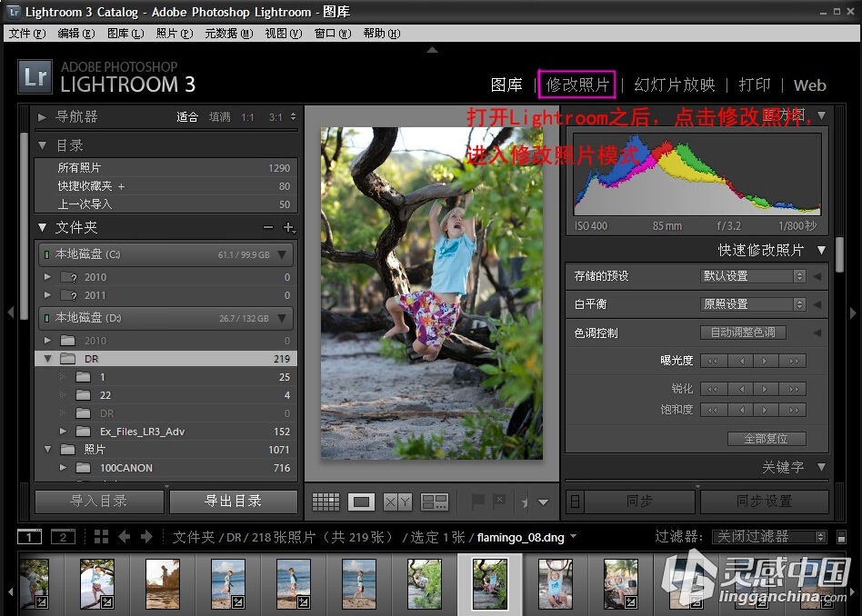Go back with the left arrow
862x616 pixels.
(x=125, y=537)
